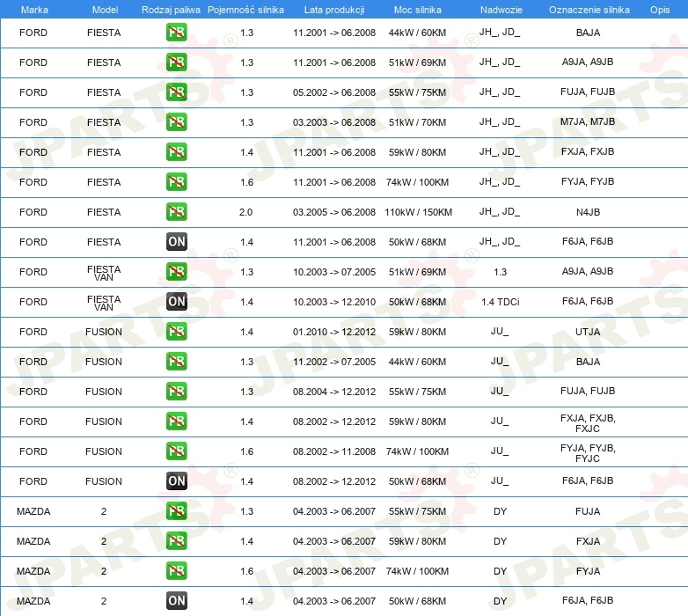Click diesel ON icon in Fusion F6JA row
Screen dimensions: 688x616
(176, 480)
